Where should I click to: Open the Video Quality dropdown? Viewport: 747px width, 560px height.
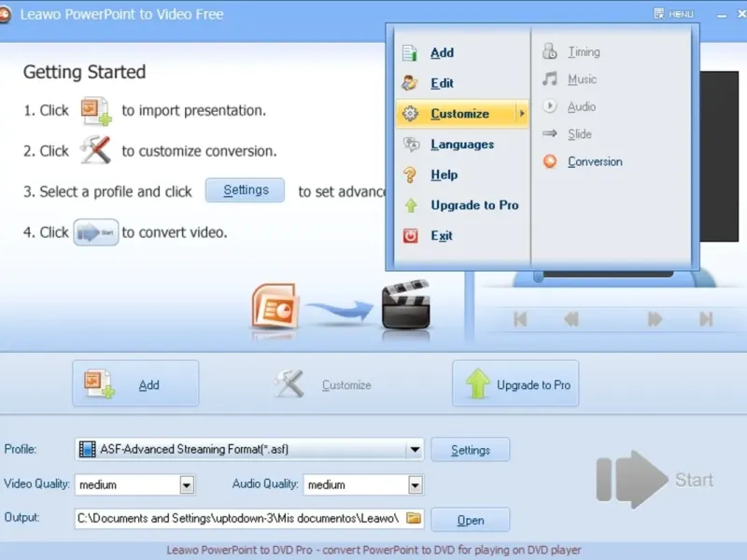tap(134, 484)
